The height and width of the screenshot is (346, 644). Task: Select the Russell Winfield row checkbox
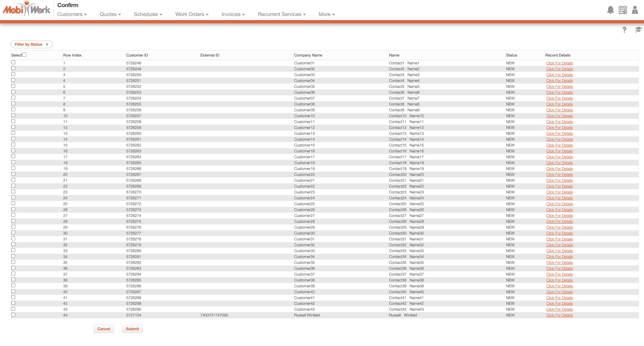coord(14,315)
